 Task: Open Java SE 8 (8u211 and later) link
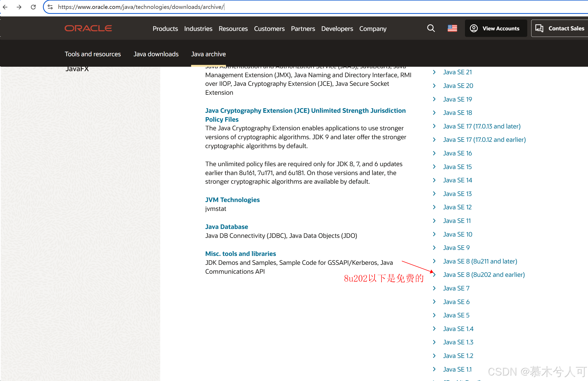(x=480, y=261)
